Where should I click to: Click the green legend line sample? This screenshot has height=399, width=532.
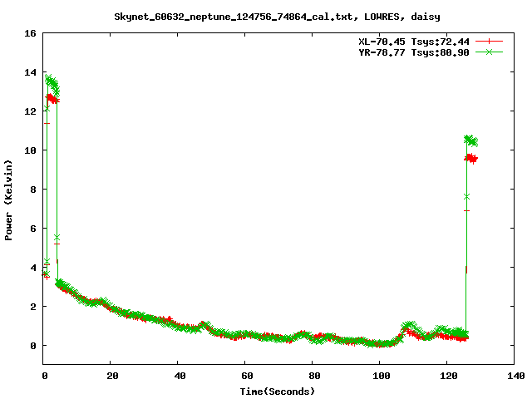click(x=489, y=52)
